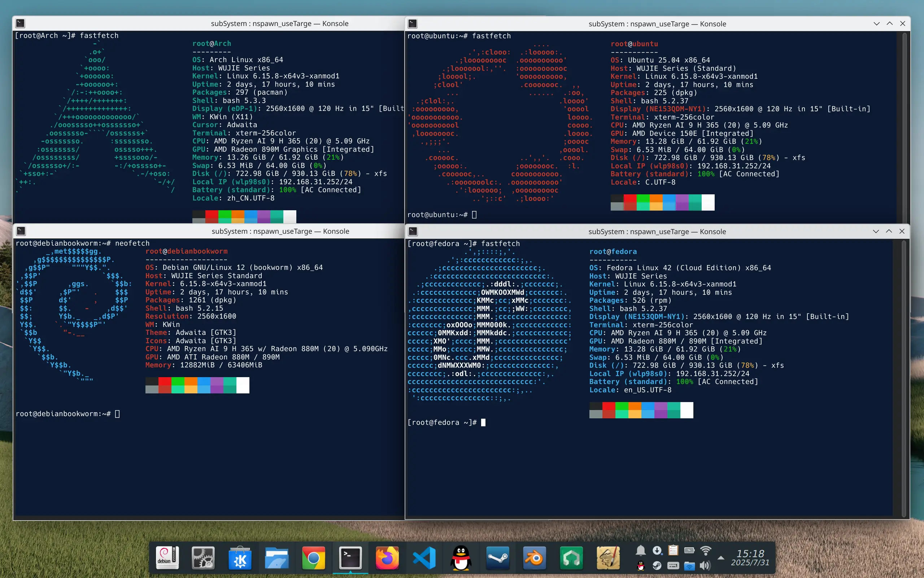
Task: Click "OS: Arch Linux x86_64" line
Action: pos(237,60)
